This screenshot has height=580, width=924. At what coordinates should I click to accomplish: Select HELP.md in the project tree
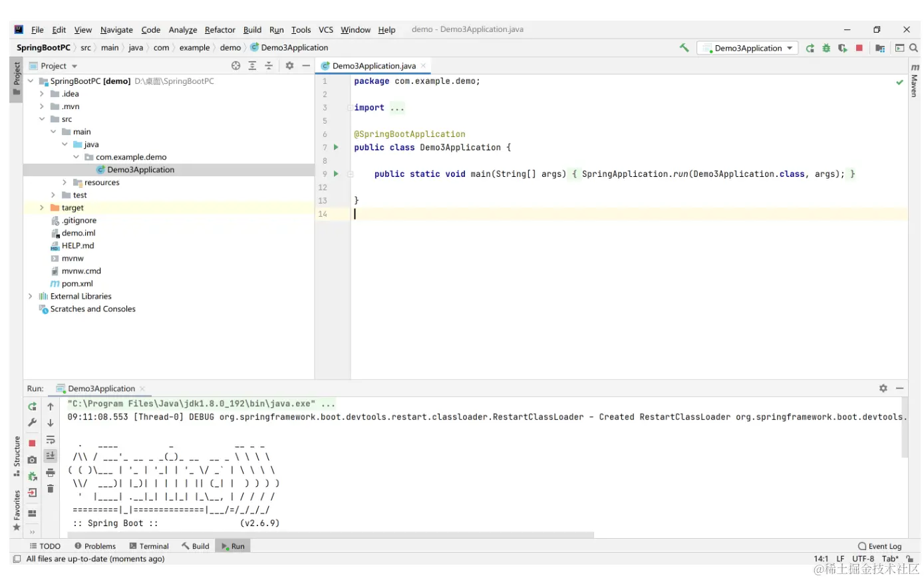pyautogui.click(x=78, y=245)
